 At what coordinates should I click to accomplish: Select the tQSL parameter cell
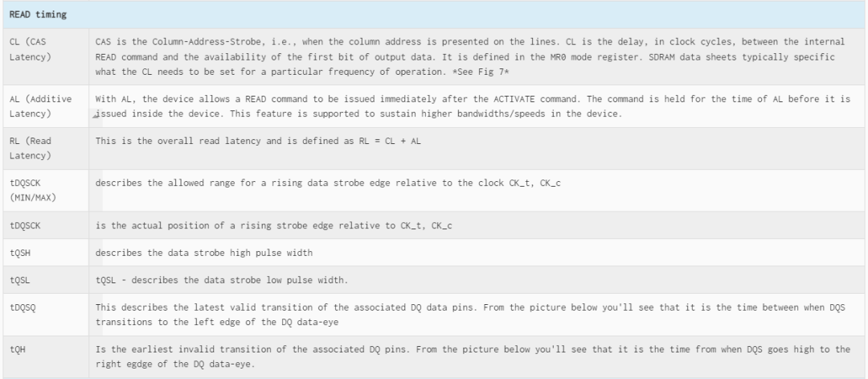tap(46, 280)
